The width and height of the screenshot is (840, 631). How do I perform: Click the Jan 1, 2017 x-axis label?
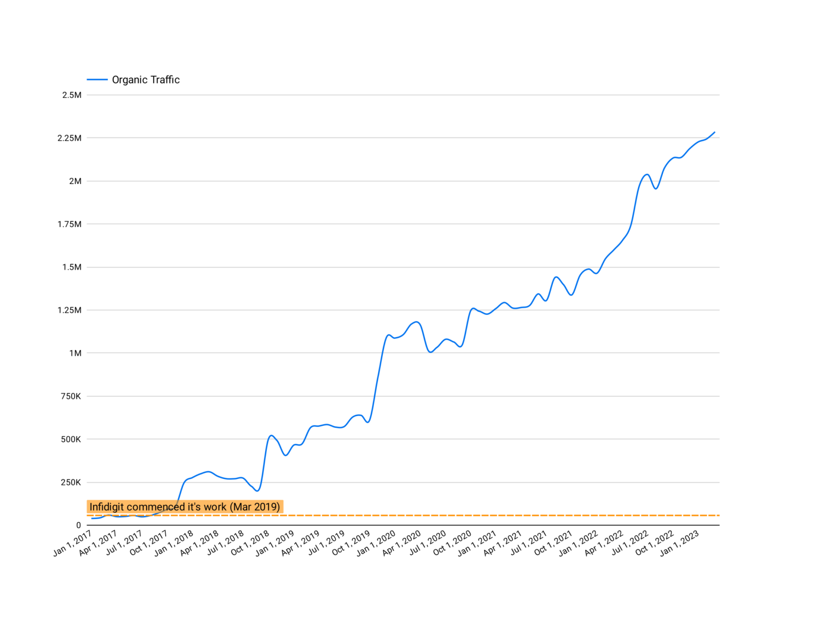(x=73, y=543)
